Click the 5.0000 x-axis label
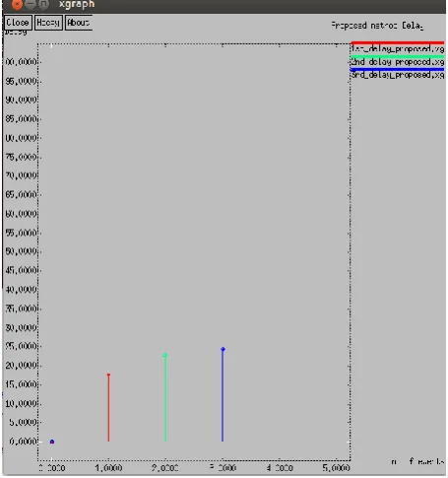The image size is (448, 478). click(x=336, y=468)
